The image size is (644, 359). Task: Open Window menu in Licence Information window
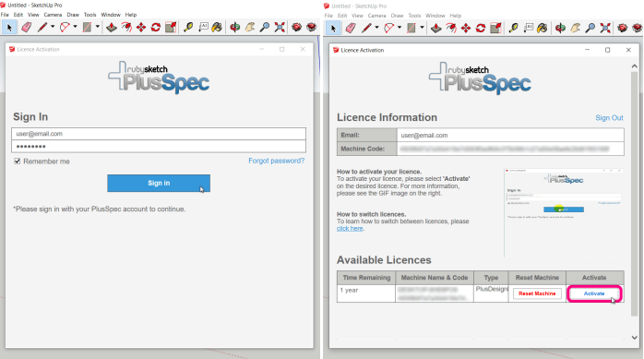435,16
